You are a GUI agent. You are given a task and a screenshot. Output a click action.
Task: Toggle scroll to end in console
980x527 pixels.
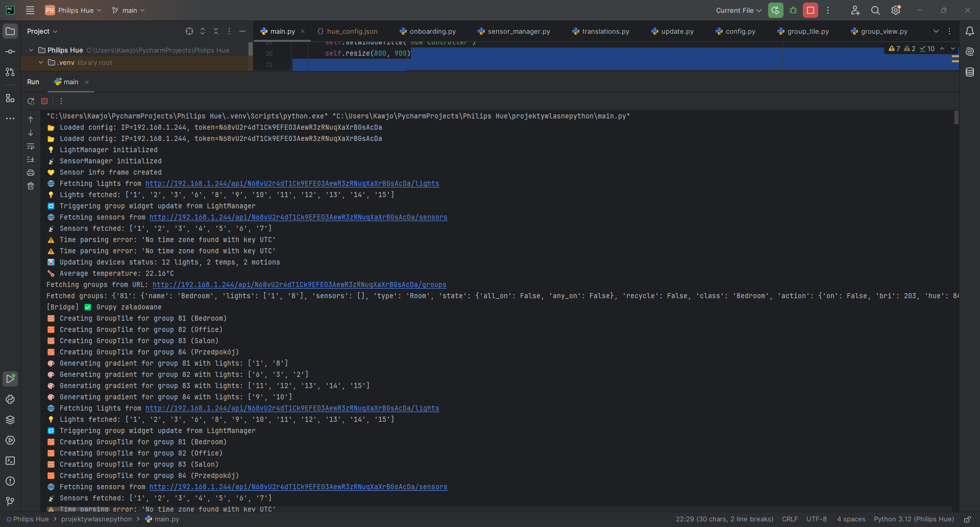click(x=31, y=159)
